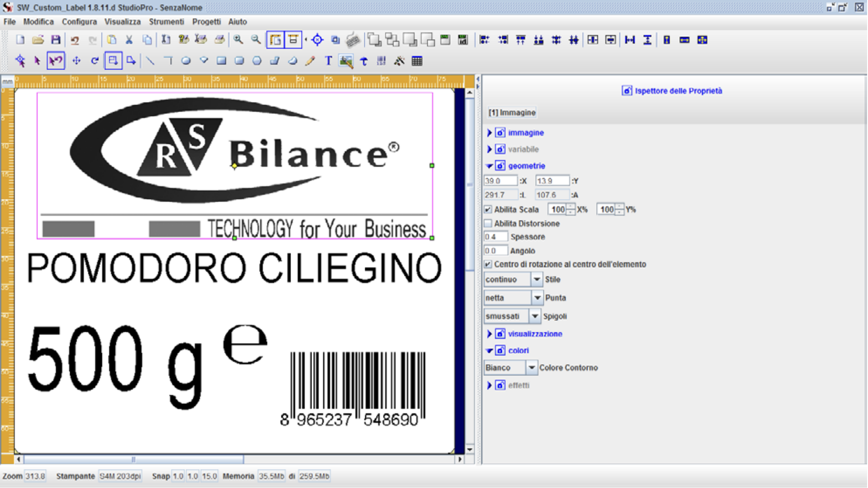Click the table grid tool icon

click(x=417, y=61)
